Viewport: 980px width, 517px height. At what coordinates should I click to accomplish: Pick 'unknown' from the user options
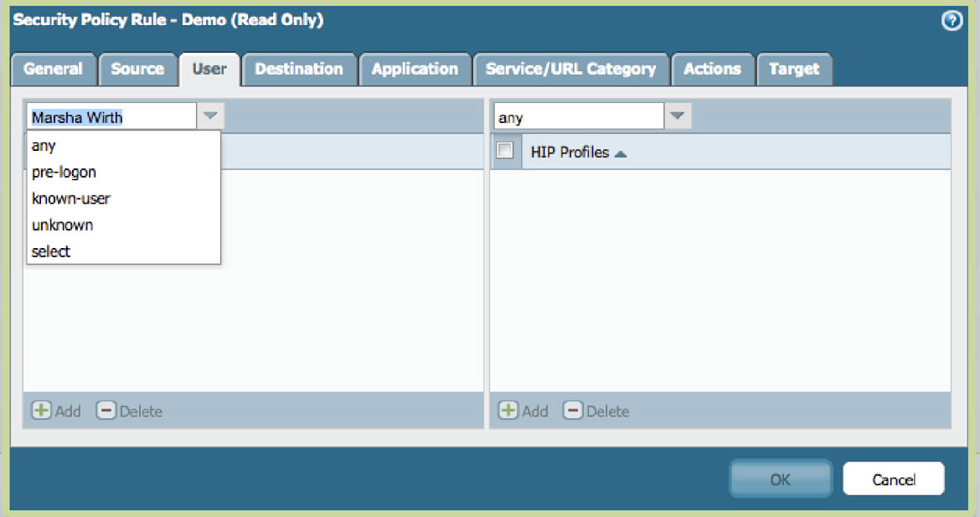tap(62, 225)
